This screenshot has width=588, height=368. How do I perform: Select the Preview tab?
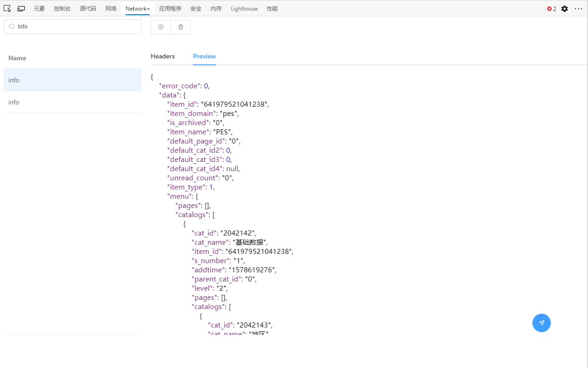[x=204, y=56]
